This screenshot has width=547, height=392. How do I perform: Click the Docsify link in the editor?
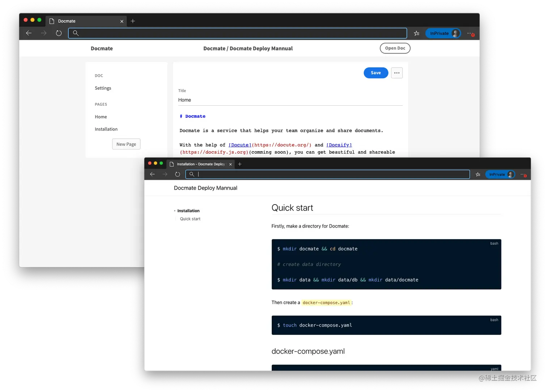point(339,145)
